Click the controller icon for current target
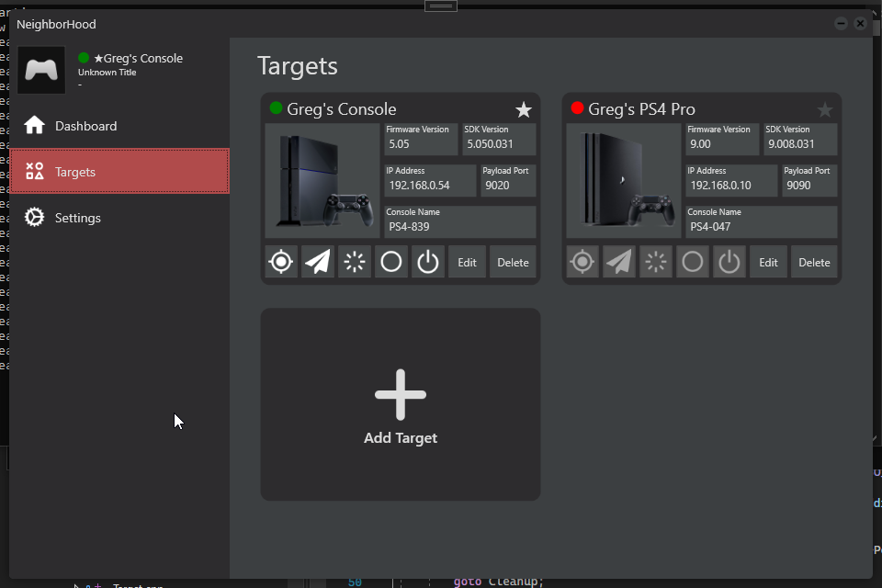 [41, 70]
